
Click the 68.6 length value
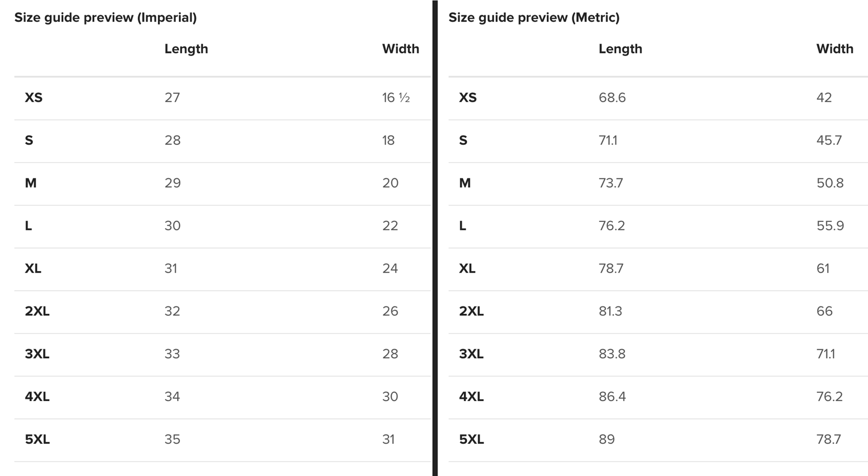point(612,98)
